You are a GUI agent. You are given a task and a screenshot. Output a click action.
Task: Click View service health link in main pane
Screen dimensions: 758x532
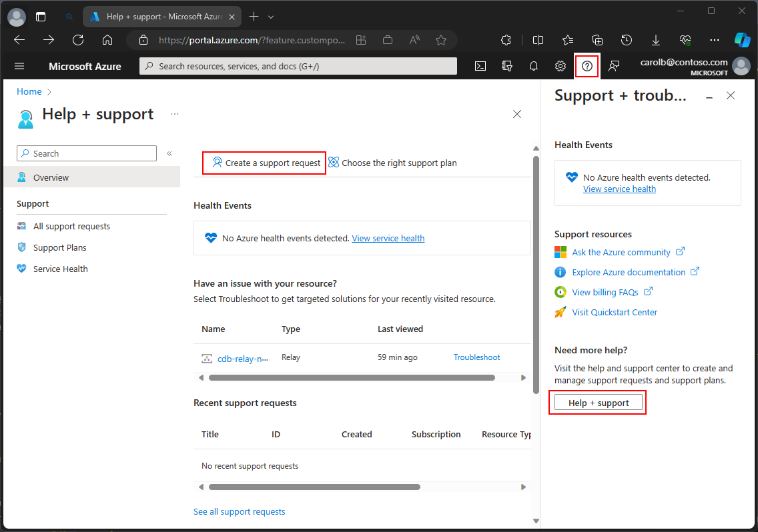(x=388, y=238)
